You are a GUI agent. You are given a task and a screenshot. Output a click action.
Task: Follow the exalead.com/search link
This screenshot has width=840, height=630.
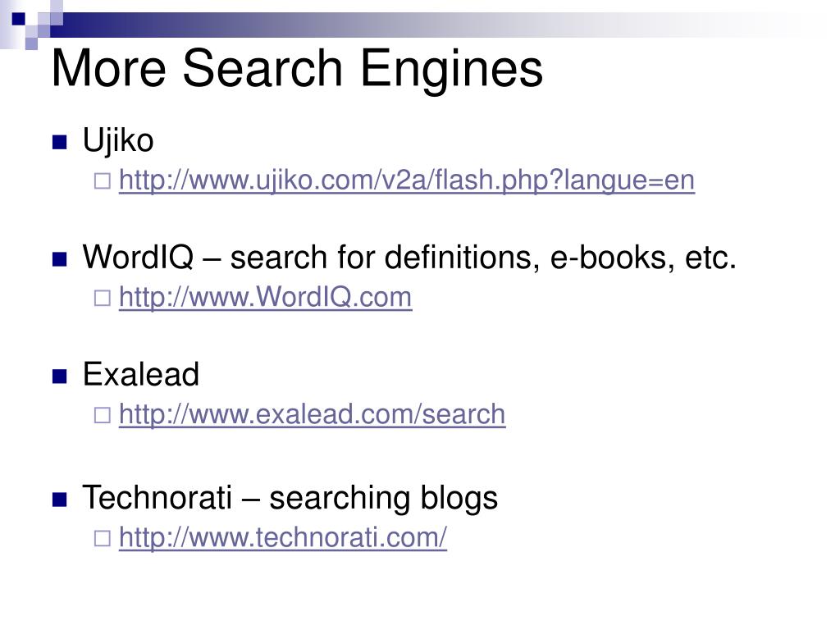[x=312, y=414]
